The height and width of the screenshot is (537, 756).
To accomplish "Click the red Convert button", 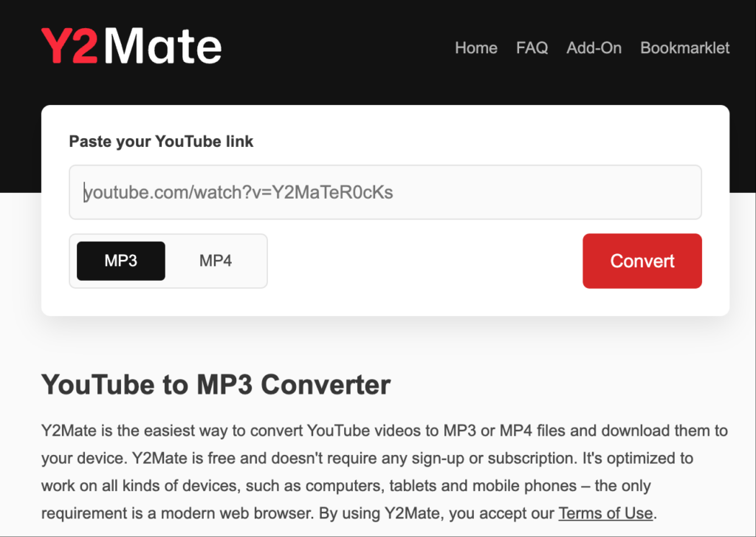I will pos(642,261).
